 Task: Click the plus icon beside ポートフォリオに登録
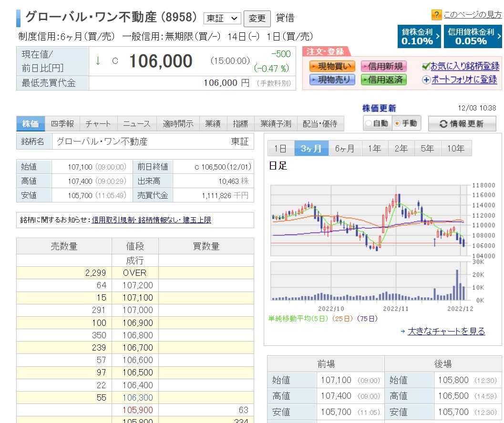[x=426, y=80]
